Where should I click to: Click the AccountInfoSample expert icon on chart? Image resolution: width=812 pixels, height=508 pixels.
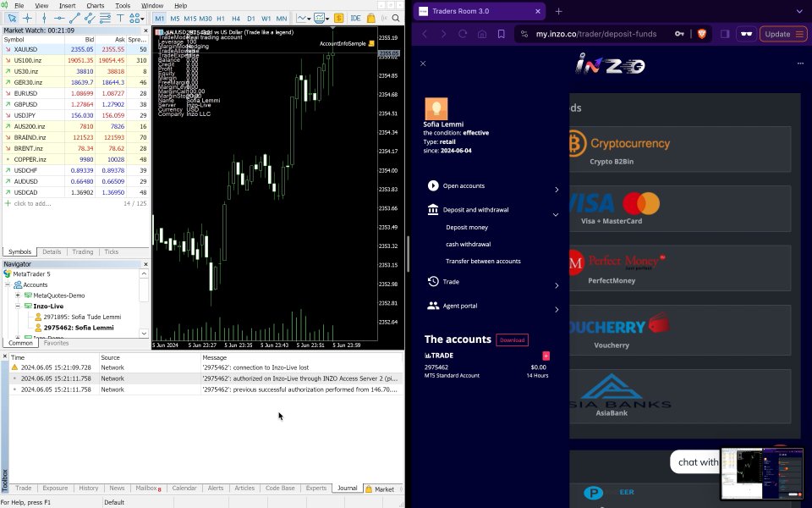coord(371,43)
